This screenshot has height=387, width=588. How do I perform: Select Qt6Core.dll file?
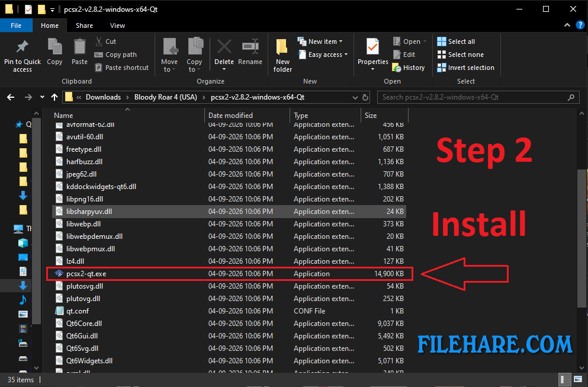click(229, 323)
